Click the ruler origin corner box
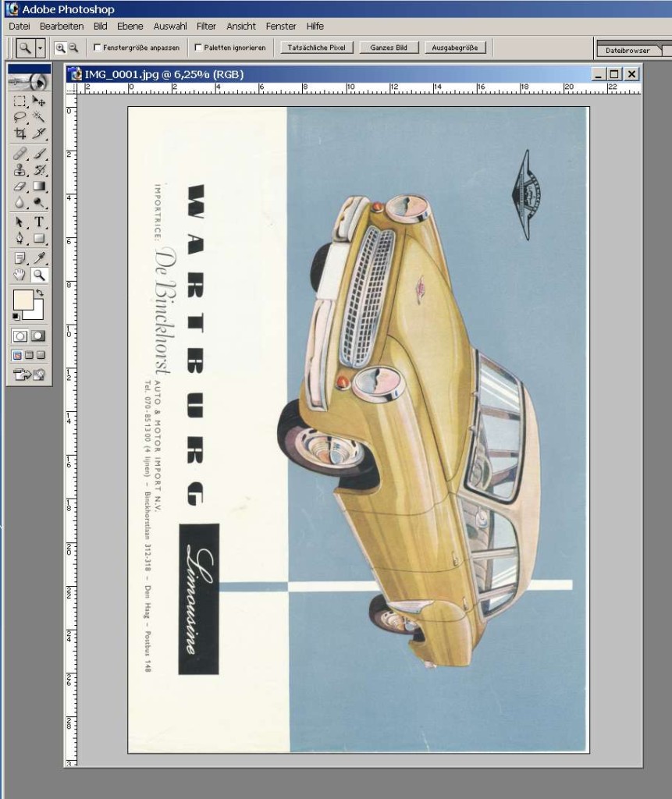 click(x=71, y=88)
